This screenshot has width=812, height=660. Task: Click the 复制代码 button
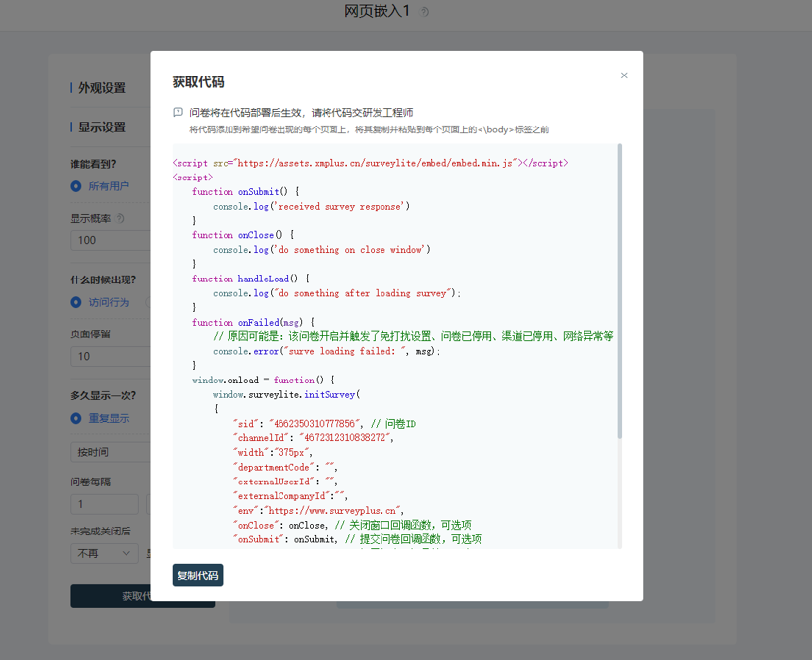[x=197, y=575]
